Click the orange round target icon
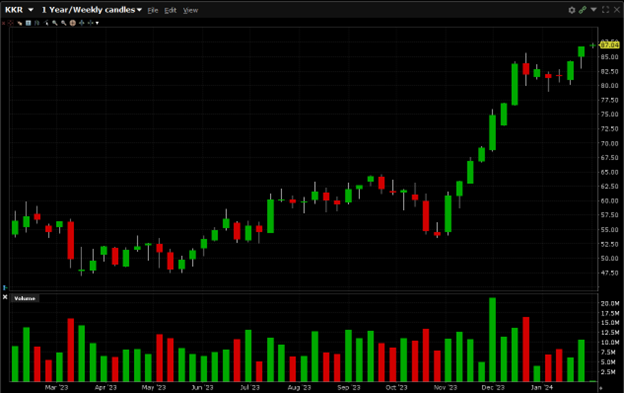 (x=73, y=23)
